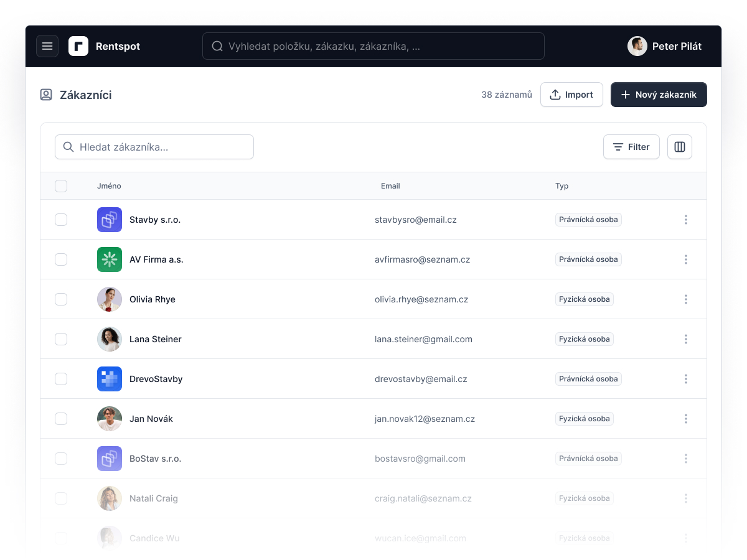Click the Zákazníci page heading

[x=86, y=95]
